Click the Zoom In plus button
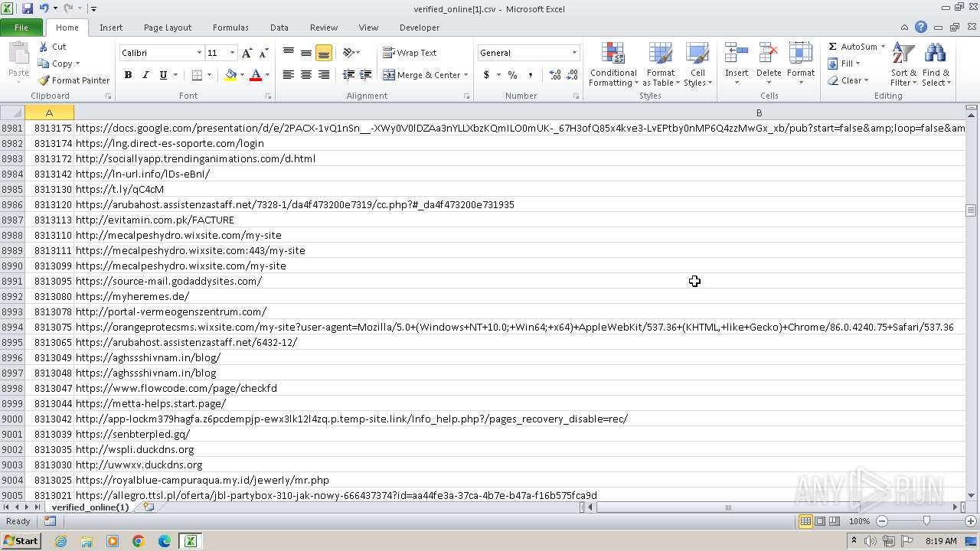 970,521
